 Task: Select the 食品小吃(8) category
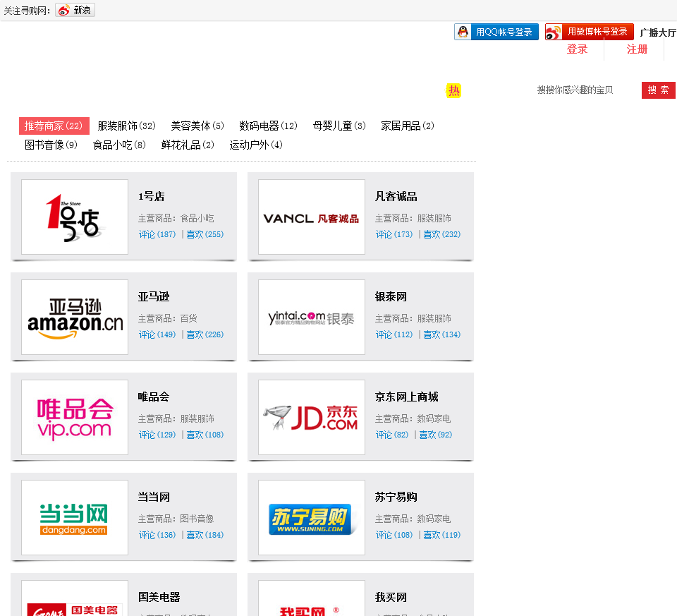[x=119, y=145]
